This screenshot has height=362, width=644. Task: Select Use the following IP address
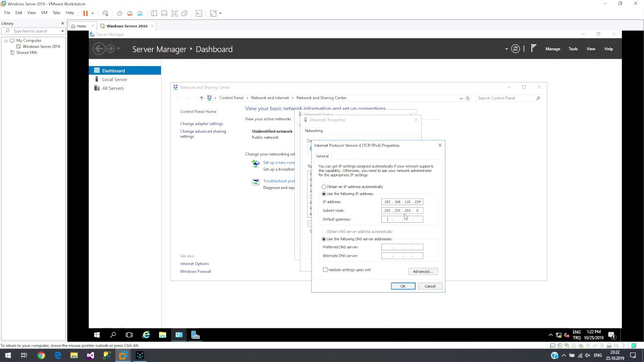click(x=324, y=194)
